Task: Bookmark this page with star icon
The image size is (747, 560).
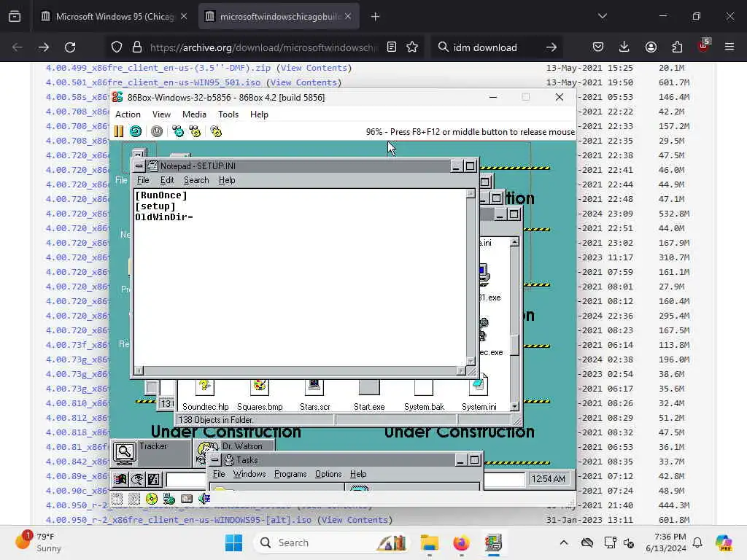Action: tap(412, 47)
